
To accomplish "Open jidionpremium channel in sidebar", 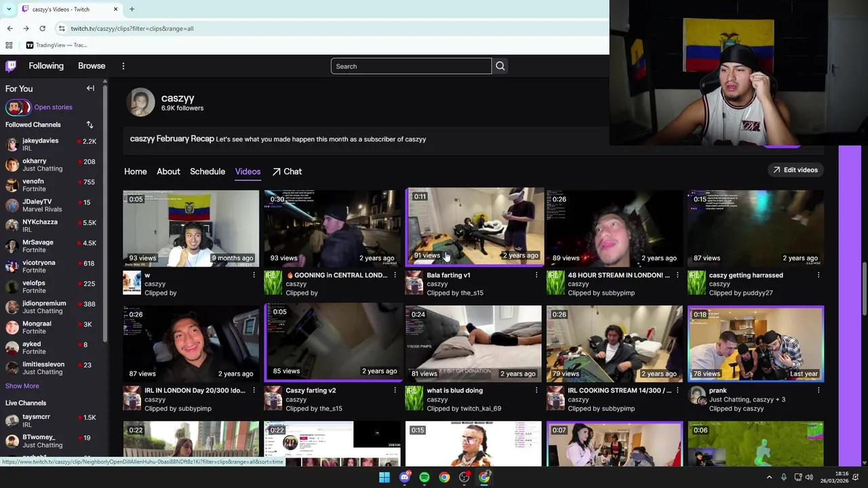I will click(x=52, y=307).
